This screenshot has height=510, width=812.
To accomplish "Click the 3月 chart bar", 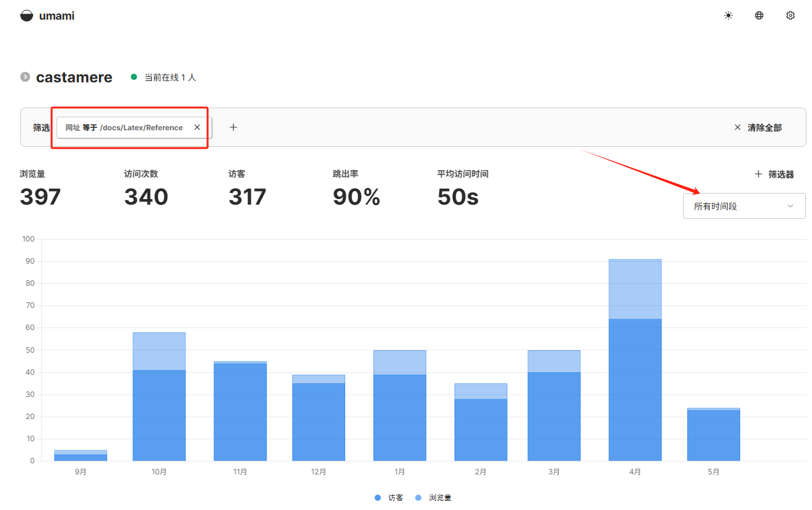I will (554, 406).
